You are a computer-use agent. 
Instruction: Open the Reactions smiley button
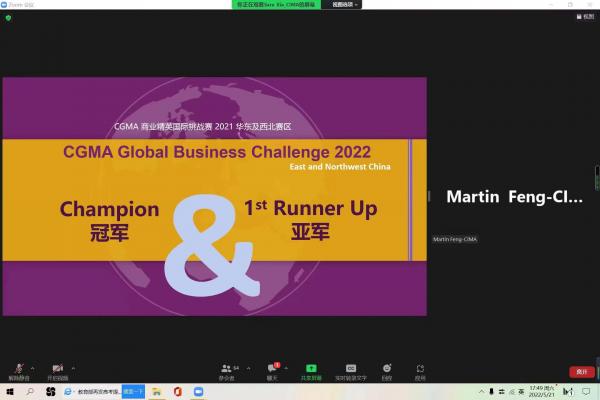(387, 372)
